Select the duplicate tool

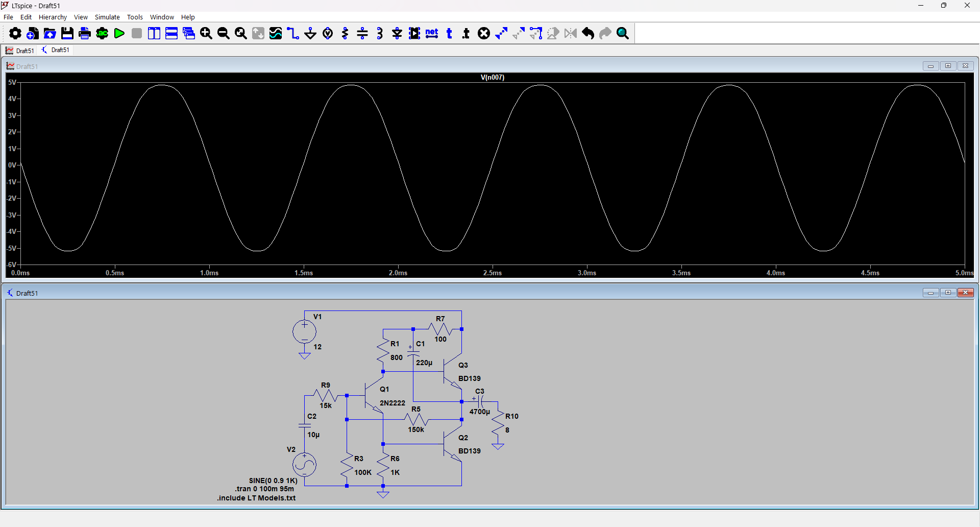tap(501, 34)
